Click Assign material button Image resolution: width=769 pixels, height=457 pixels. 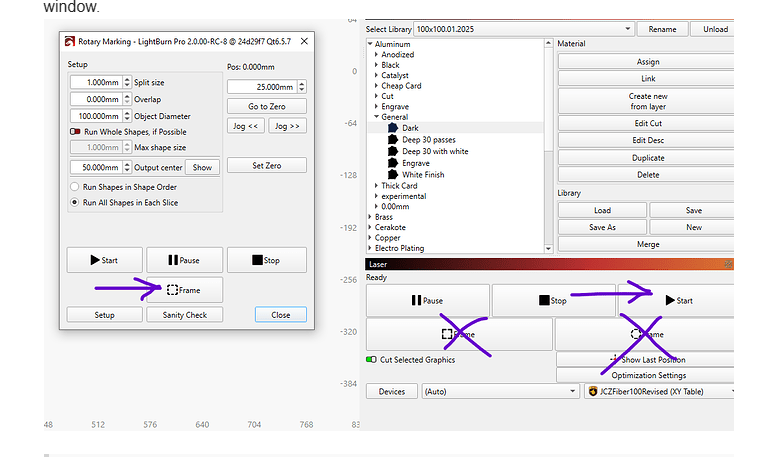tap(647, 62)
